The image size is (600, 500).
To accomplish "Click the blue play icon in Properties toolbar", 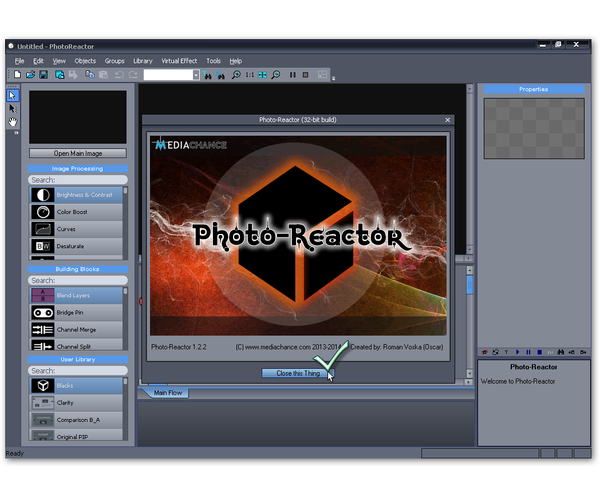I will pyautogui.click(x=517, y=352).
